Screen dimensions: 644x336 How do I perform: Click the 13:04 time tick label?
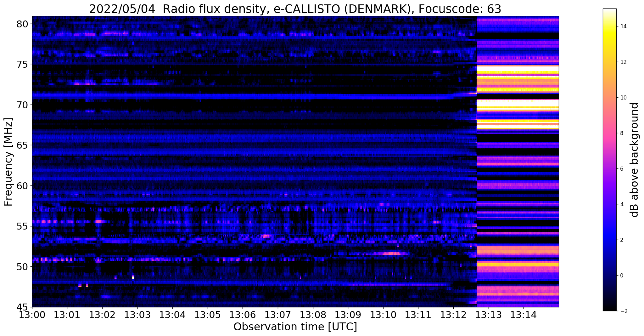[x=172, y=315]
